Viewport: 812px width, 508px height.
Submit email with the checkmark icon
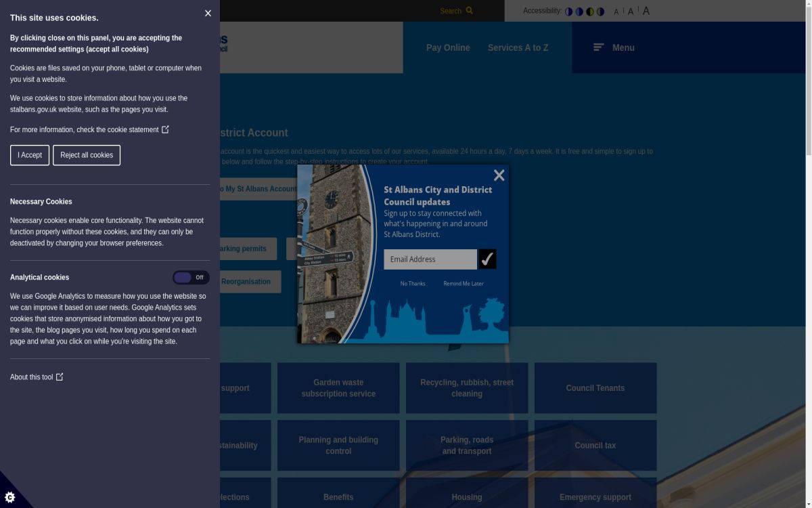tap(488, 258)
